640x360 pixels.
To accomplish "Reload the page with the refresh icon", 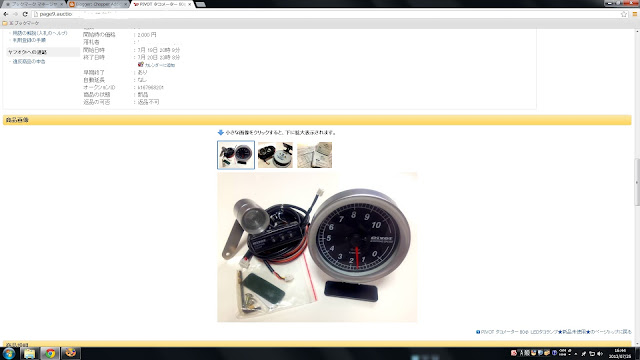I will pyautogui.click(x=25, y=14).
